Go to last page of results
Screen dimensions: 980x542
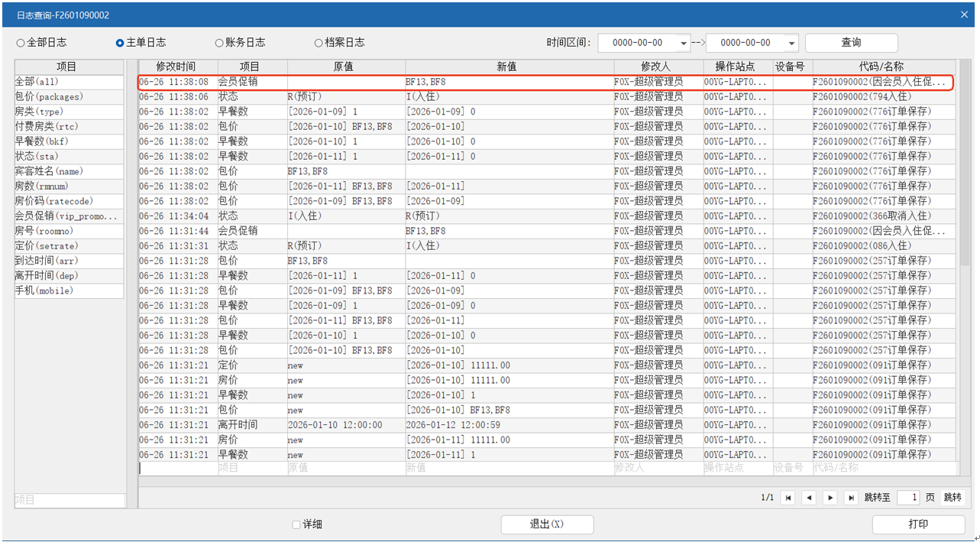point(851,498)
